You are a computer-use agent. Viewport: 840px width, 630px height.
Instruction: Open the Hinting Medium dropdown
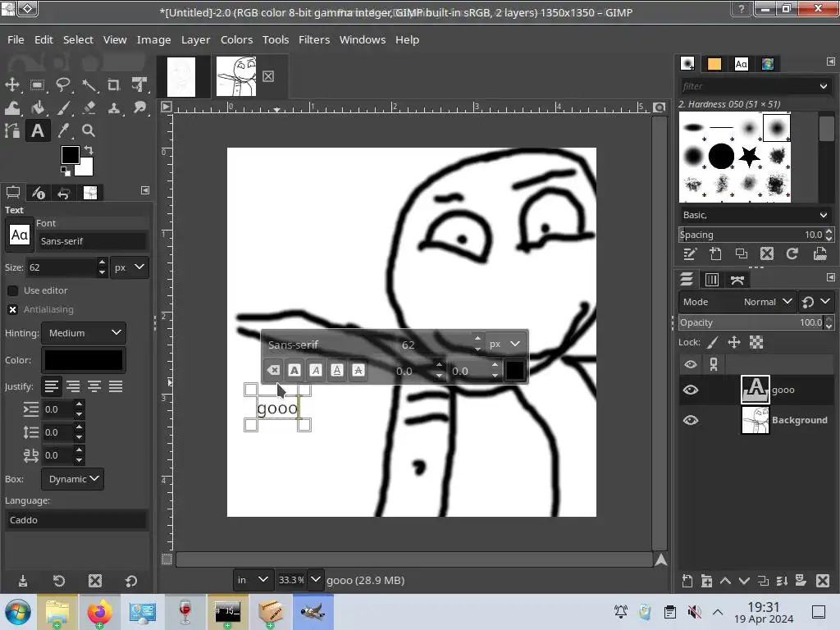point(84,333)
